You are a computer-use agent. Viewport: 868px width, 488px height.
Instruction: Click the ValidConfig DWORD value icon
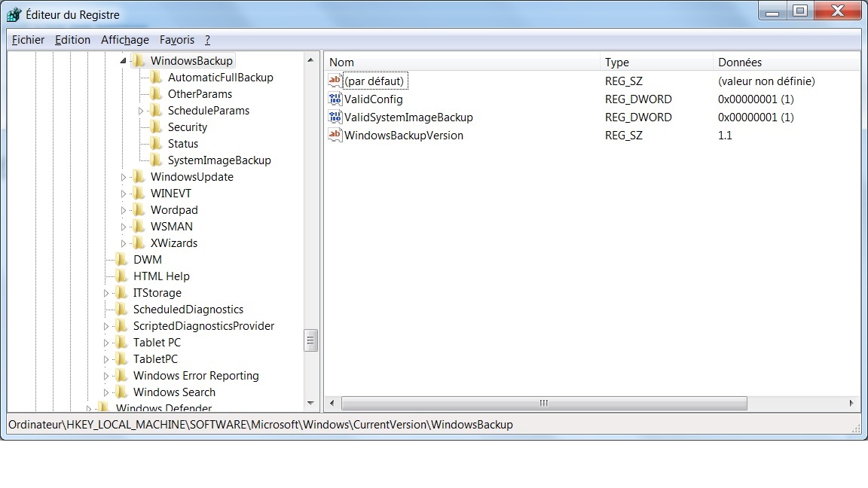[335, 99]
